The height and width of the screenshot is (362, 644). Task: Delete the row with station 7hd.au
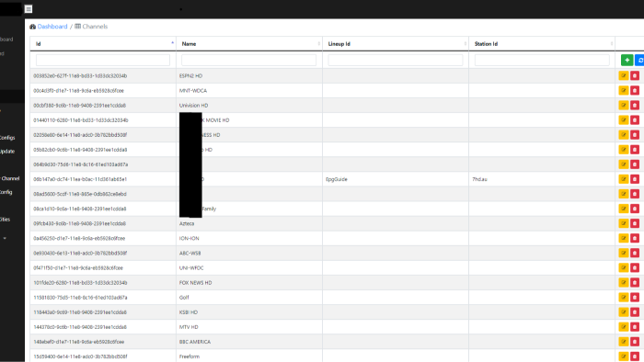pos(635,179)
